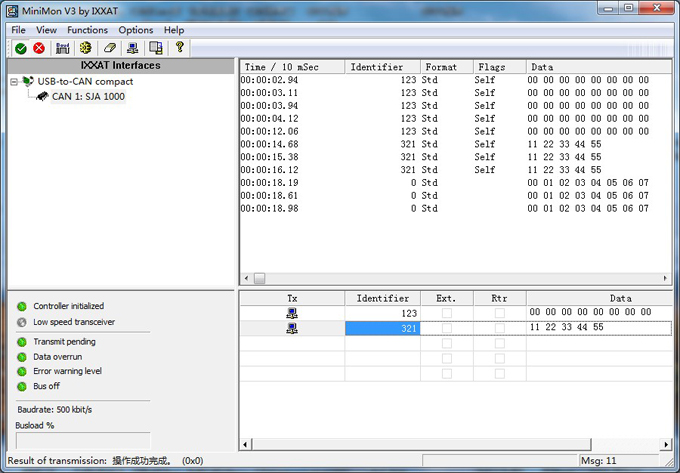Screen dimensions: 680x473
Task: Click the transmit message computer toolbar icon
Action: click(133, 47)
